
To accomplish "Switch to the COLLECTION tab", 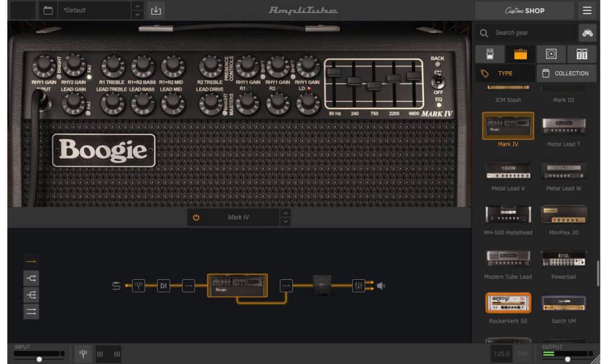I will [x=566, y=73].
